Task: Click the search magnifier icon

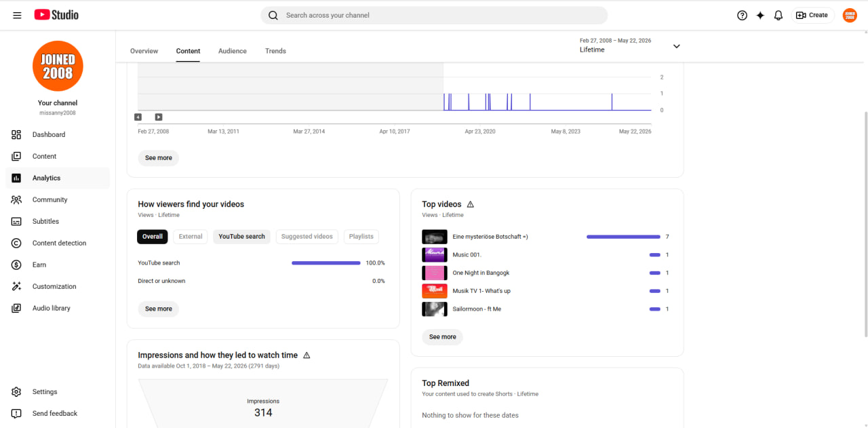Action: 273,15
